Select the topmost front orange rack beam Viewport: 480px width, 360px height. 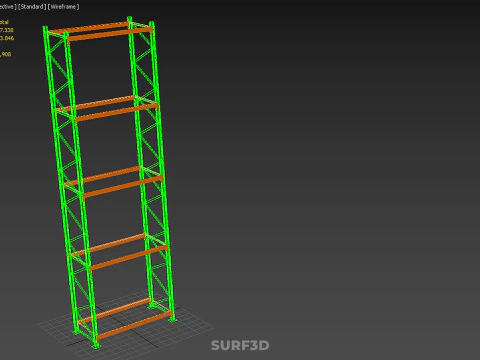click(110, 34)
